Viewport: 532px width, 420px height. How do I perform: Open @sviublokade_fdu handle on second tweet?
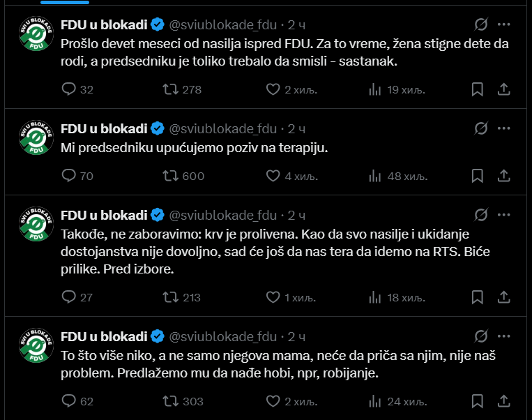[x=223, y=129]
